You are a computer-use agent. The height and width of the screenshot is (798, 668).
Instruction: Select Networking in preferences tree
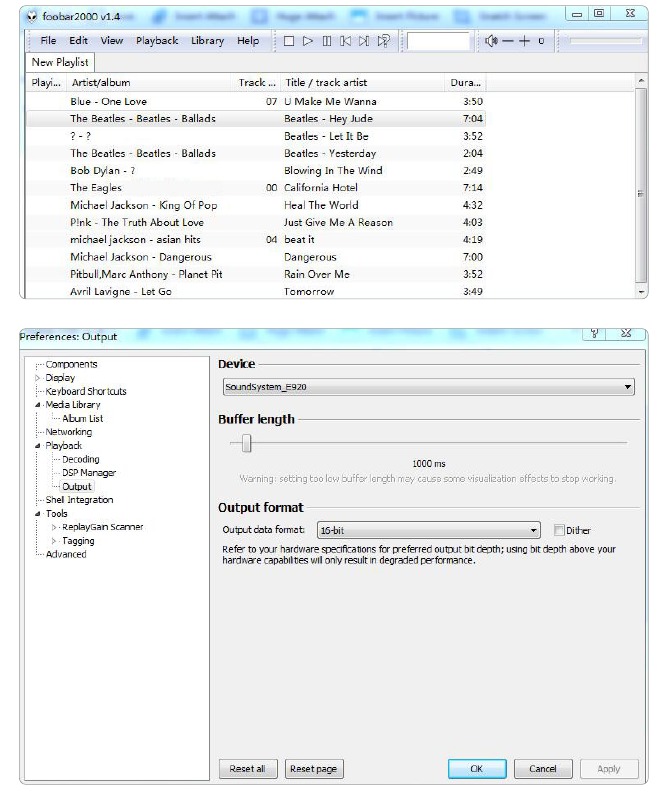pyautogui.click(x=69, y=432)
